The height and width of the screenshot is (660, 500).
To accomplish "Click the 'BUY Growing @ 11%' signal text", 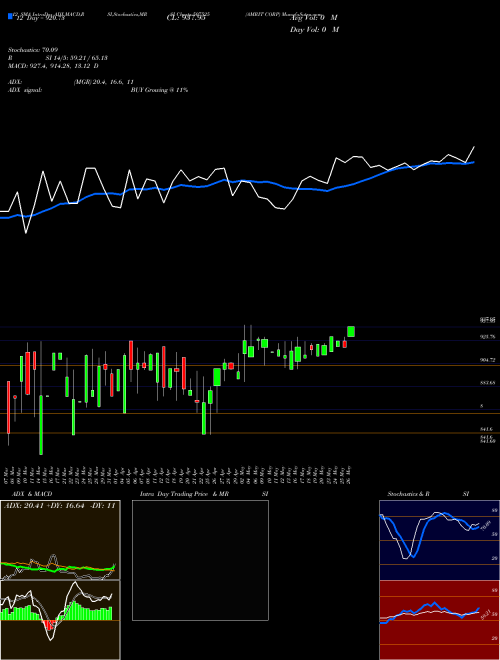I will [159, 90].
